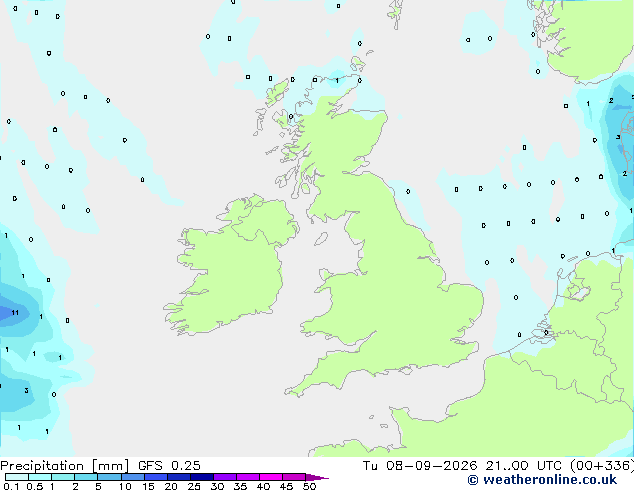Image resolution: width=634 pixels, height=490 pixels.
Task: Pick the 40–45 mm legend swatch
Action: [x=271, y=477]
